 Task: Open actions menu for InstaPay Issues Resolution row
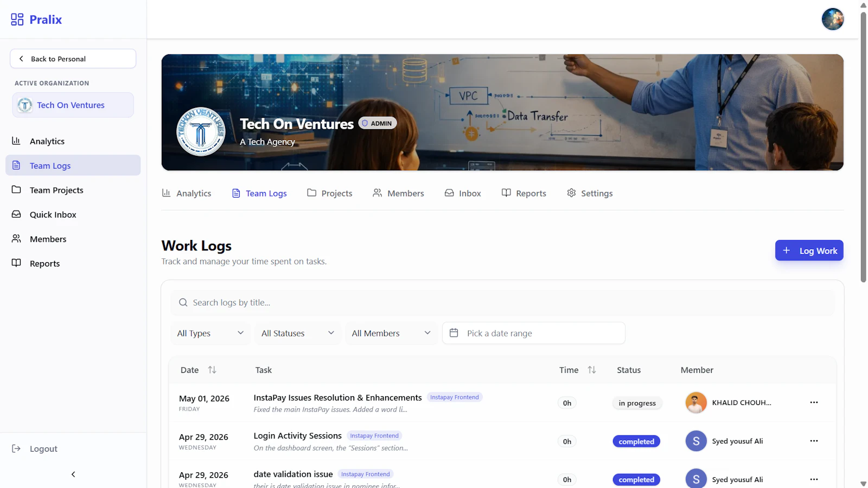(814, 402)
